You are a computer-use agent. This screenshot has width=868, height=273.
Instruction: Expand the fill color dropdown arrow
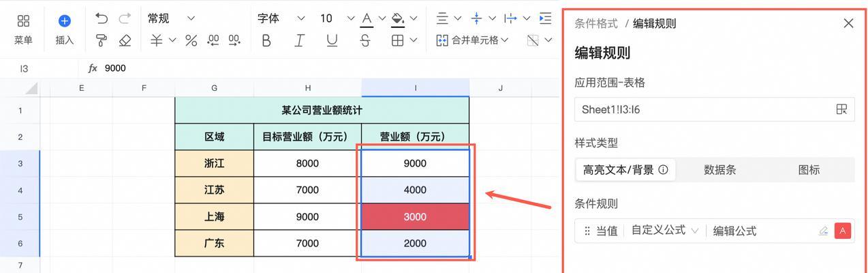click(414, 19)
